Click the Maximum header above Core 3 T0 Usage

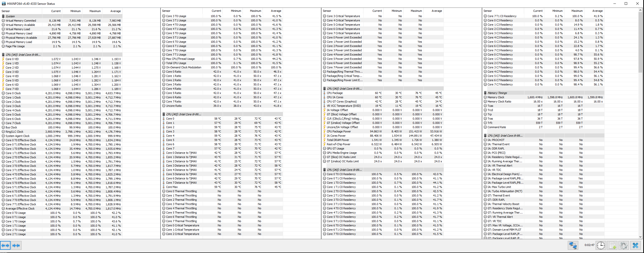point(253,11)
